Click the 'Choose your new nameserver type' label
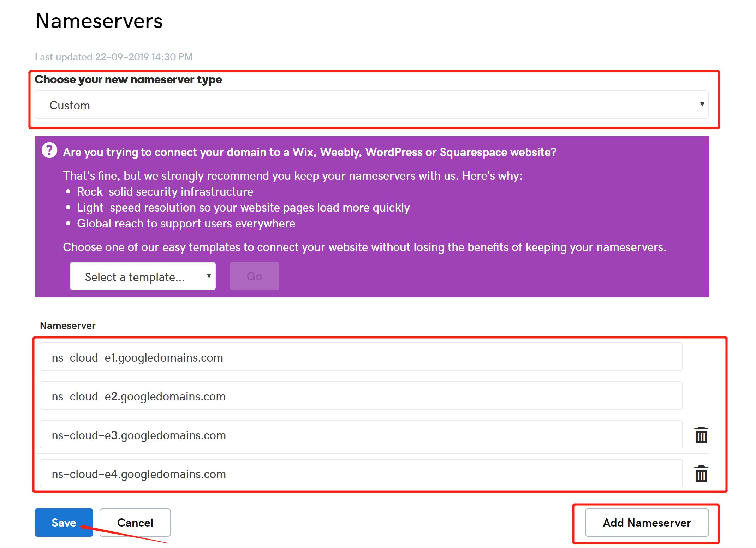 point(128,80)
